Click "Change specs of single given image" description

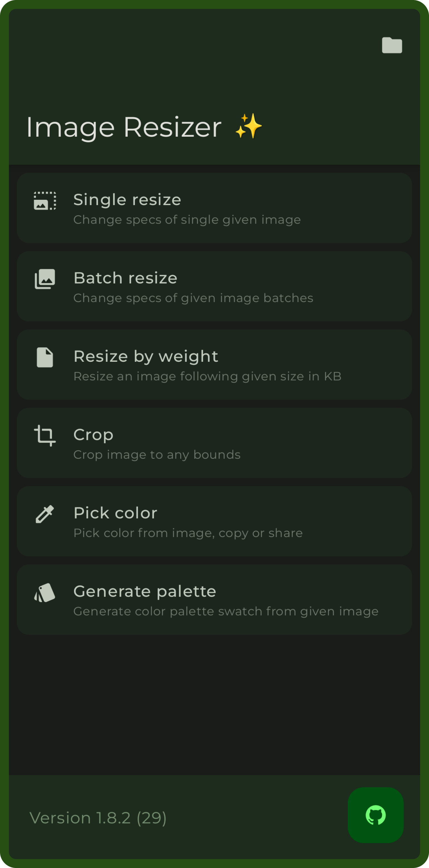coord(187,220)
